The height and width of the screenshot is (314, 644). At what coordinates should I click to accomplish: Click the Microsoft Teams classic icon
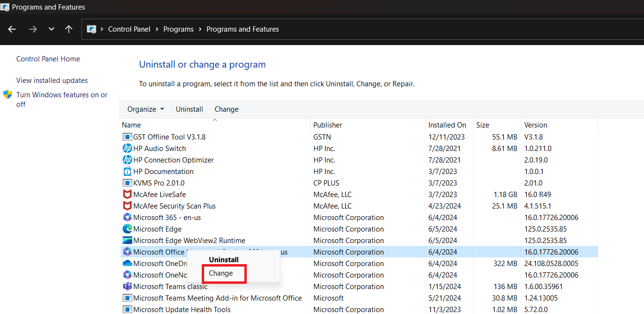[127, 287]
